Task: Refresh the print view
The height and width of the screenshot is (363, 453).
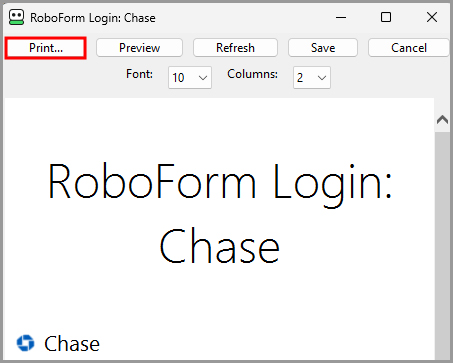Action: 235,48
